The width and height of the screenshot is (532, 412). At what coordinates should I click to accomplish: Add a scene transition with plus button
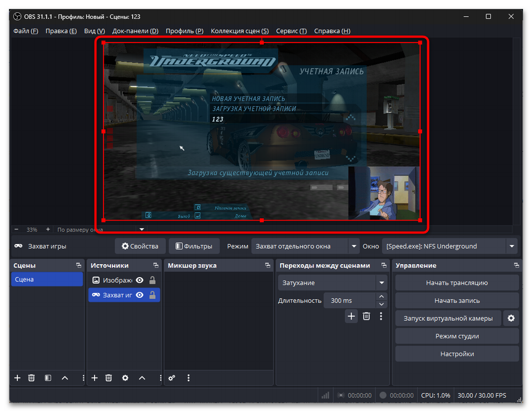coord(351,316)
